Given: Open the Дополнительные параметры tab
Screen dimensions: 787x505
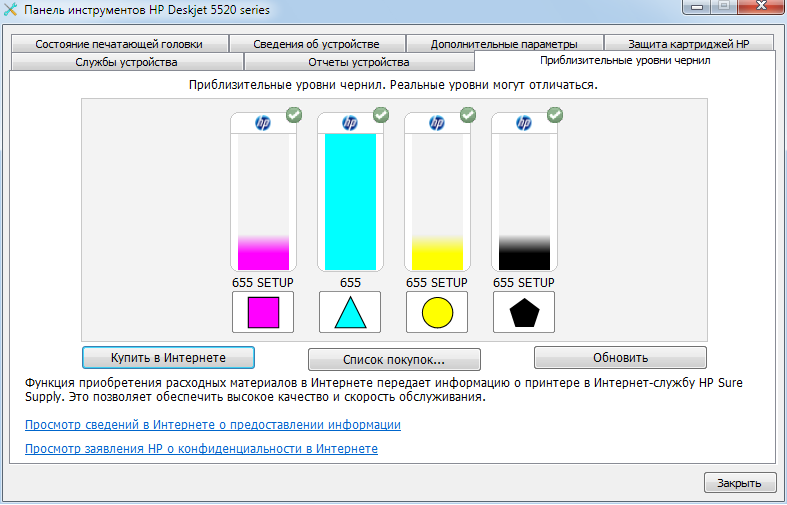Looking at the screenshot, I should pyautogui.click(x=504, y=44).
